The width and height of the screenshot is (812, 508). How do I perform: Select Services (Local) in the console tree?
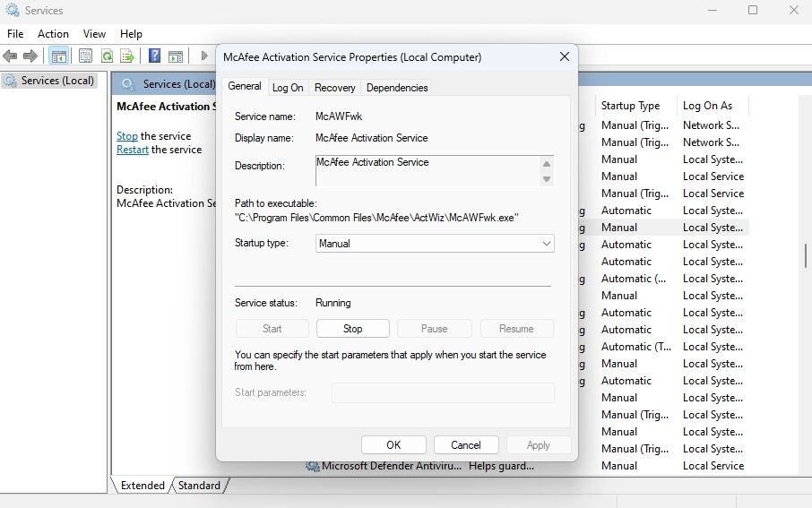[57, 81]
